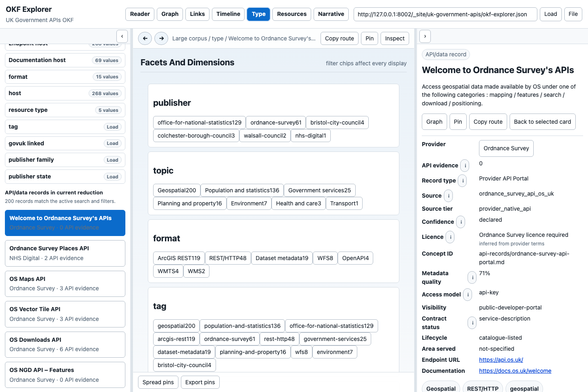588x392 pixels.
Task: Toggle OpenAPI format chip
Action: tap(355, 258)
